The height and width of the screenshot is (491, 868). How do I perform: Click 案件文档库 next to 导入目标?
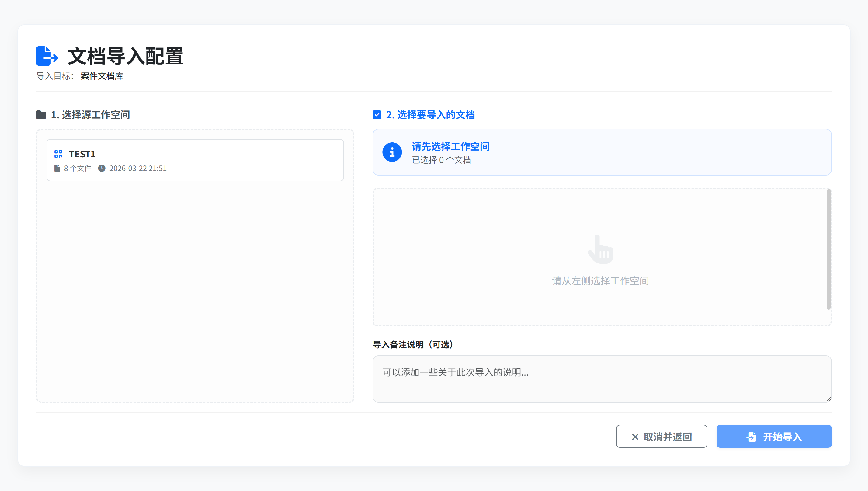[x=102, y=76]
